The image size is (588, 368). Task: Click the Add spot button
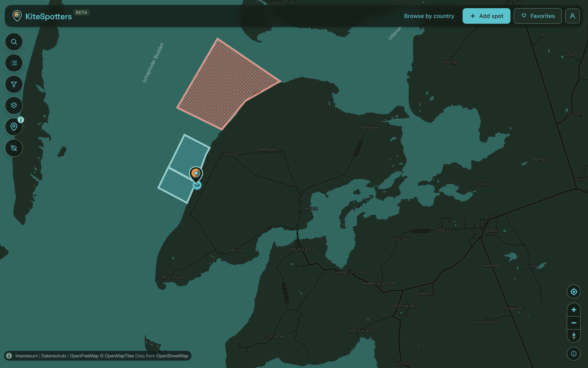(x=486, y=16)
